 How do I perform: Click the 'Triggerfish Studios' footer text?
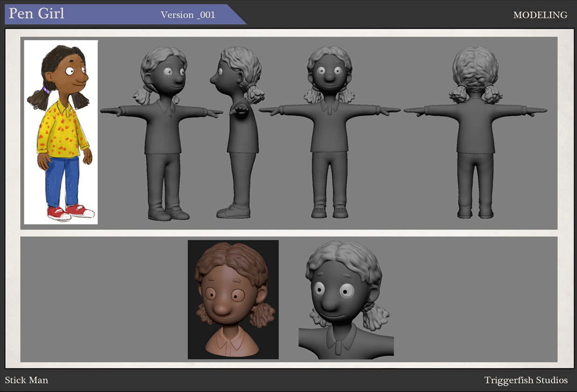(526, 380)
